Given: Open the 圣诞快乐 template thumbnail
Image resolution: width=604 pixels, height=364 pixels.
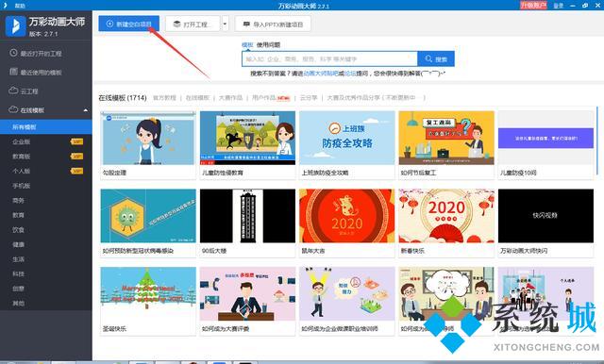Looking at the screenshot, I should (x=148, y=294).
